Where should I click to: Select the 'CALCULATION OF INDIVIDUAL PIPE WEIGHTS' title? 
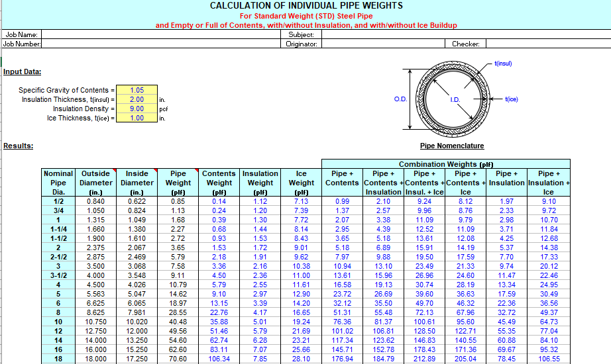[x=306, y=5]
